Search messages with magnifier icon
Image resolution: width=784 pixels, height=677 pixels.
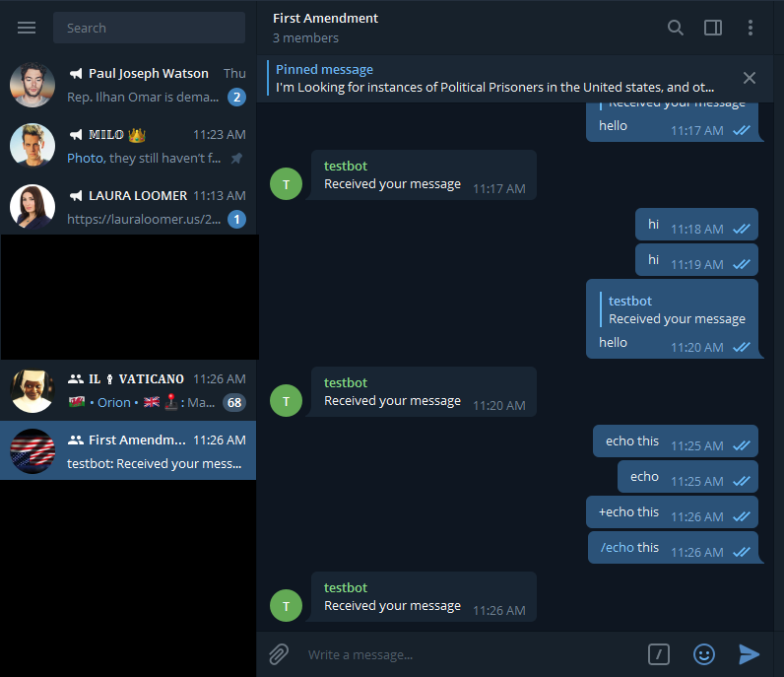click(x=675, y=28)
